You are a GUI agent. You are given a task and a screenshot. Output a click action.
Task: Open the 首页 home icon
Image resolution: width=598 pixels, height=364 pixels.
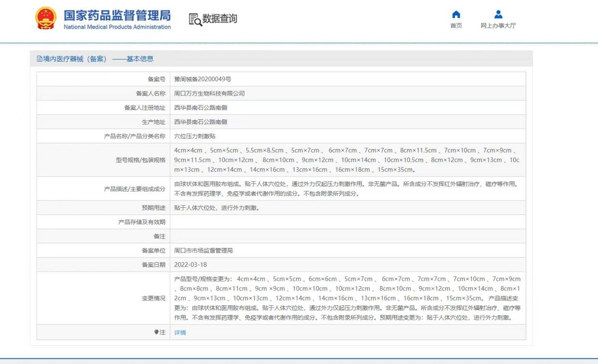(456, 14)
